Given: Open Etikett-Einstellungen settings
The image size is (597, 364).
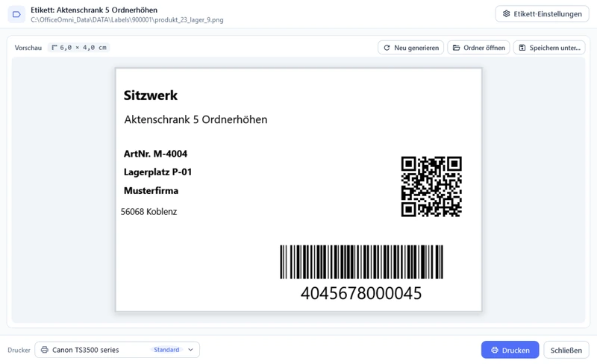Looking at the screenshot, I should point(543,14).
